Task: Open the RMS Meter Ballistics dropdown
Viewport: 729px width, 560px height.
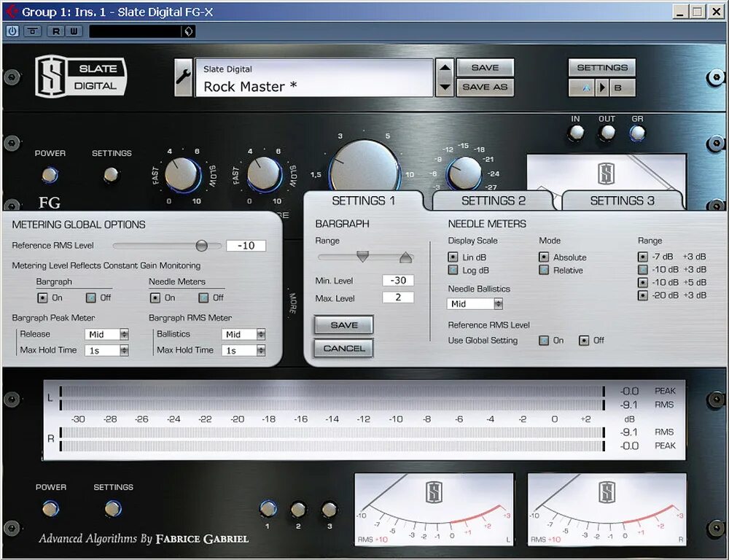Action: click(243, 335)
